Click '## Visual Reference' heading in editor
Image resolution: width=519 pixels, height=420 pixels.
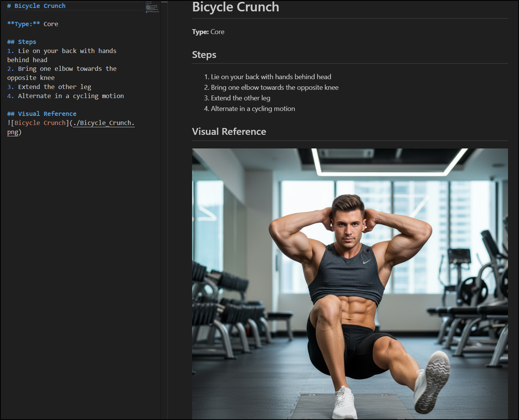point(42,114)
